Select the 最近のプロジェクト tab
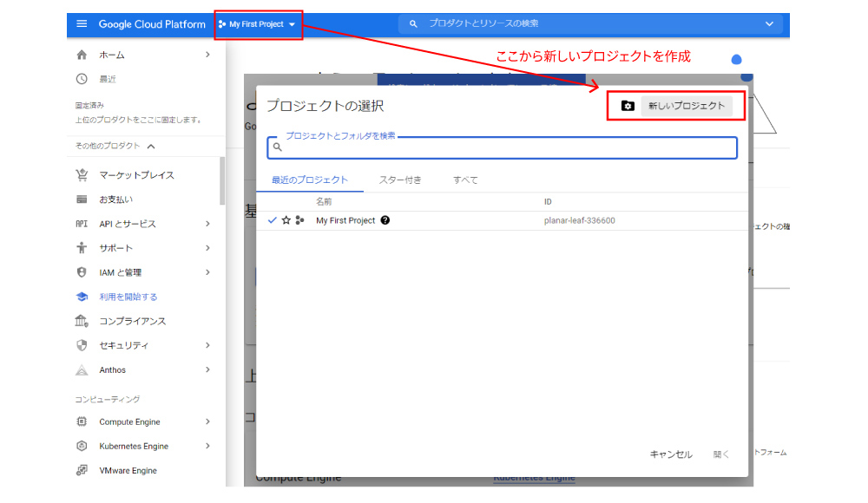868x503 pixels. point(310,180)
